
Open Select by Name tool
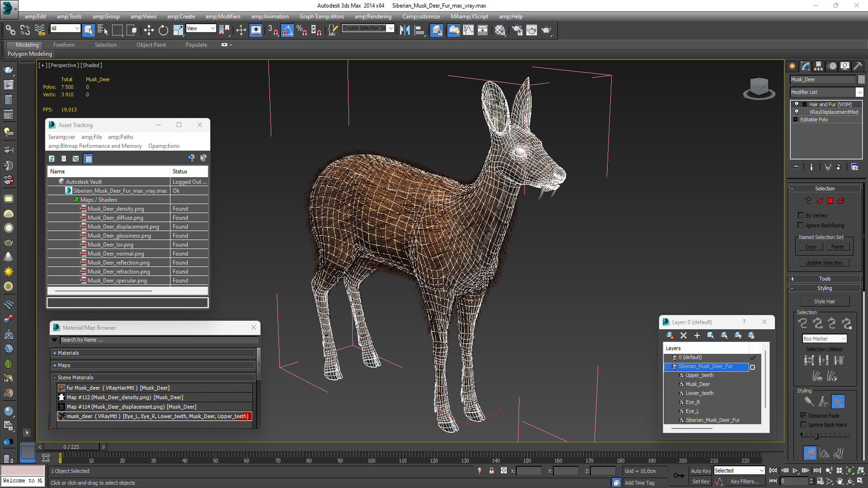coord(103,30)
